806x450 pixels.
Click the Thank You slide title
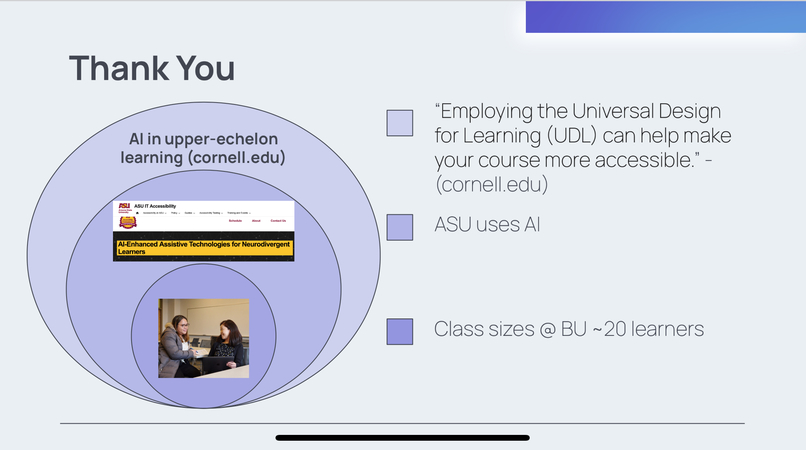coord(152,68)
